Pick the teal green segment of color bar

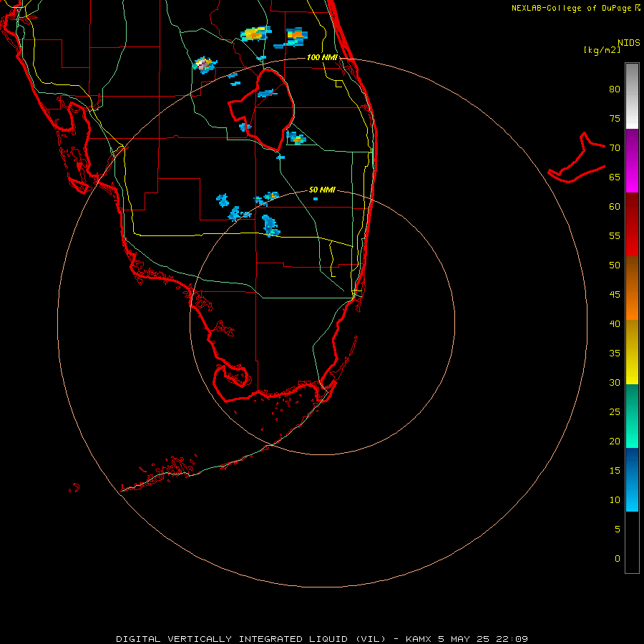[x=632, y=416]
